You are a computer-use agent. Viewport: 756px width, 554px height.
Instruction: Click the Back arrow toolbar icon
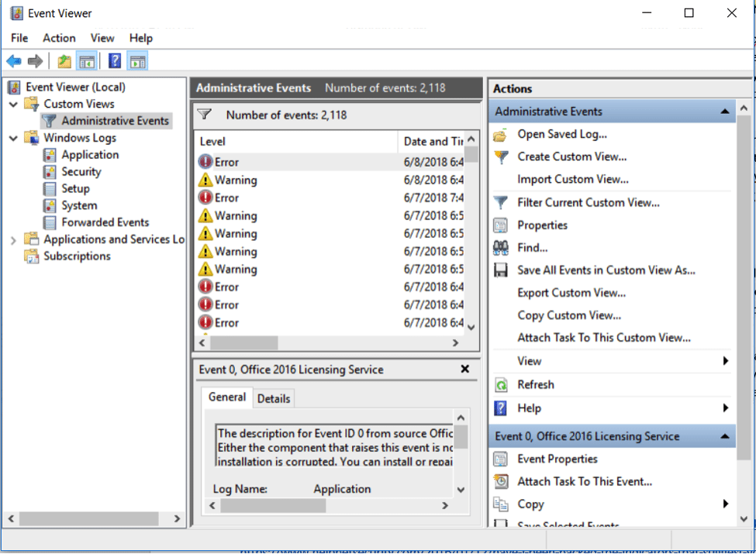point(13,61)
